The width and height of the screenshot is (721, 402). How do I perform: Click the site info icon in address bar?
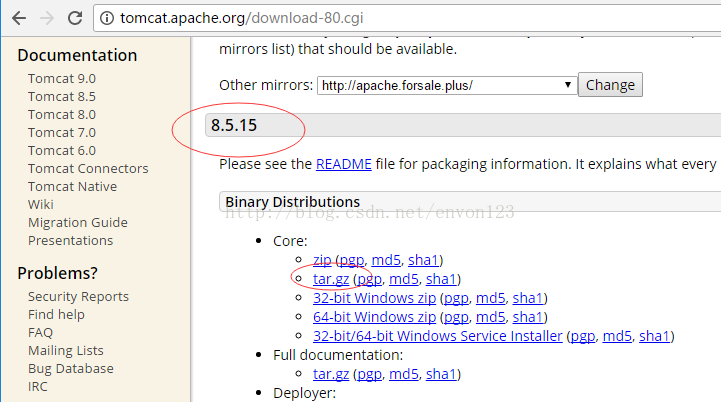(x=107, y=18)
